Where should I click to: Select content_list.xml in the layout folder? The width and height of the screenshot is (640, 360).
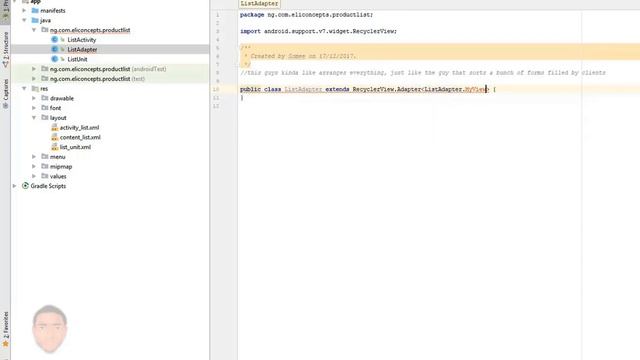click(80, 137)
